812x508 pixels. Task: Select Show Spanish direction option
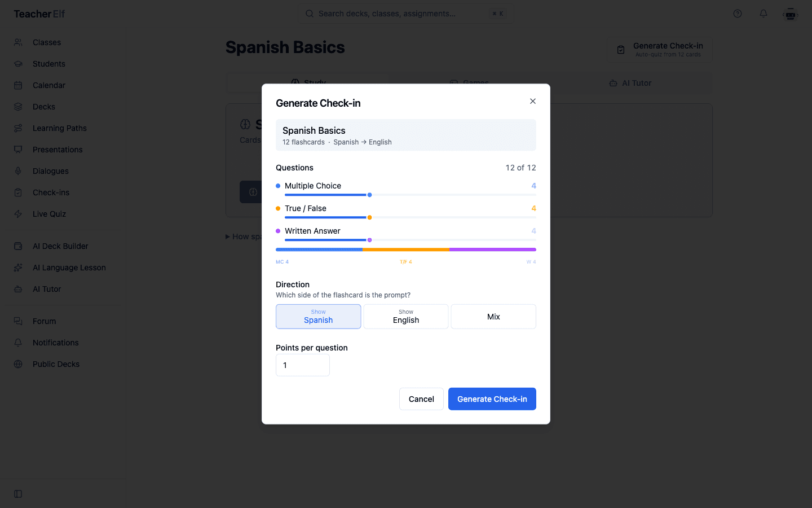tap(319, 317)
